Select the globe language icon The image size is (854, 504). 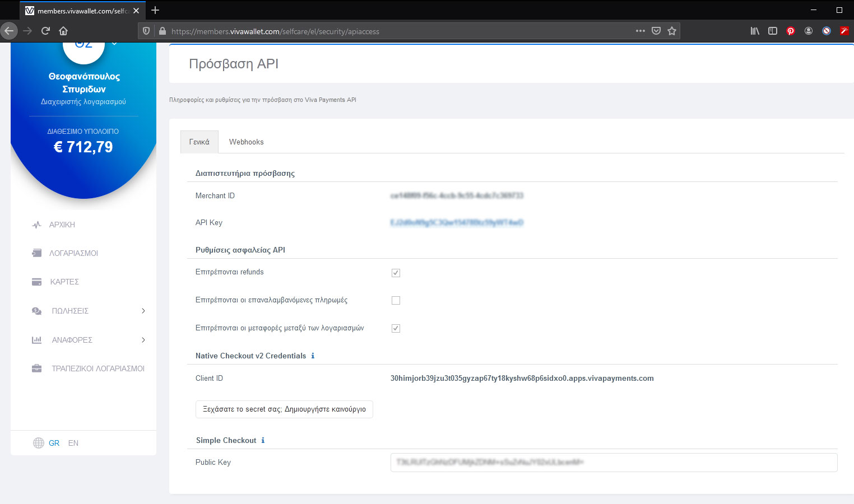coord(39,442)
